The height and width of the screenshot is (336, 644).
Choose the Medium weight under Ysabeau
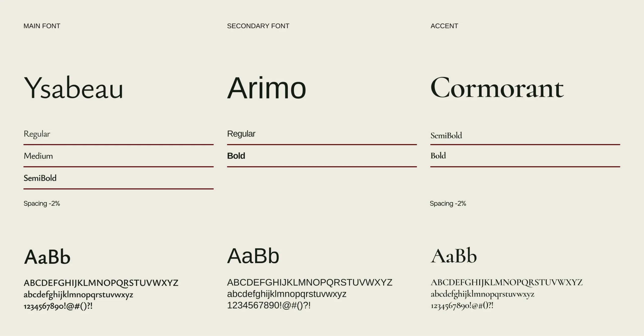click(x=38, y=156)
